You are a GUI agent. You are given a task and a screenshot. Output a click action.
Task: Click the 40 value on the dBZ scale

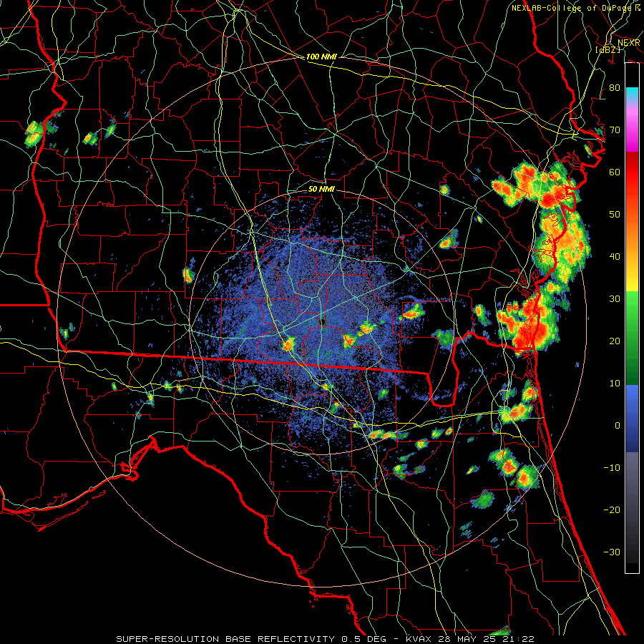615,257
